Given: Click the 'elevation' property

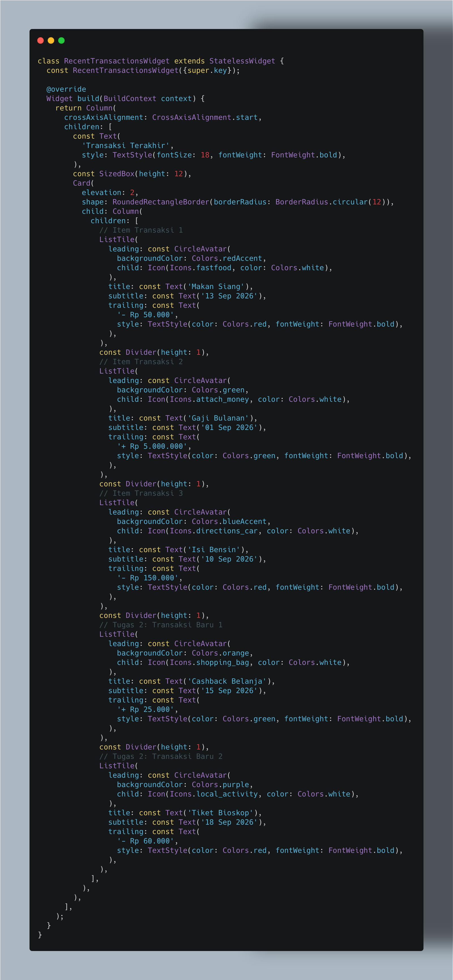Looking at the screenshot, I should (x=101, y=192).
